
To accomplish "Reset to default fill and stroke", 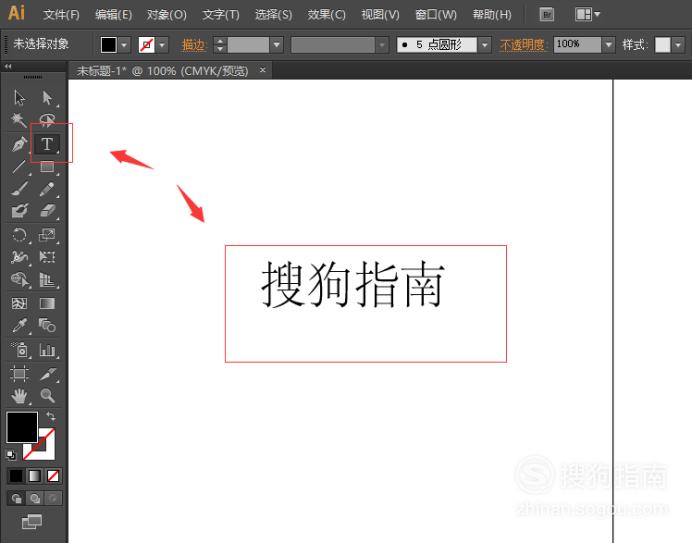I will tap(11, 455).
